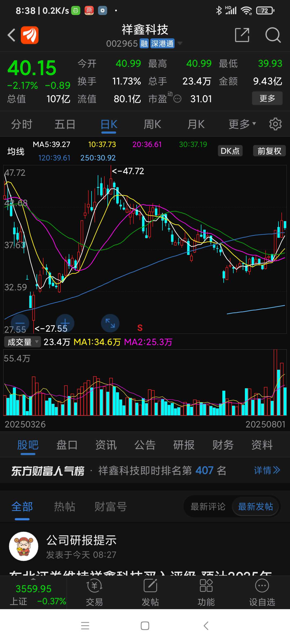Tap the MA5:39.27 value
The height and width of the screenshot is (644, 290).
(52, 144)
